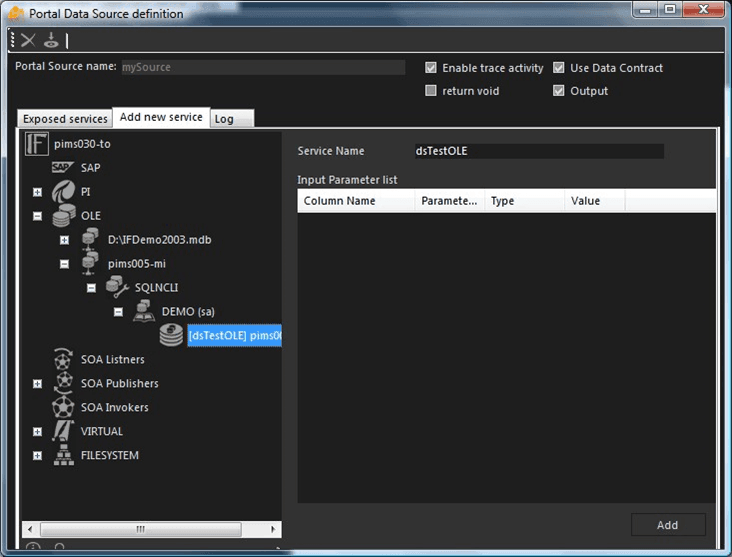Expand the SOA Publishers node

coord(37,384)
